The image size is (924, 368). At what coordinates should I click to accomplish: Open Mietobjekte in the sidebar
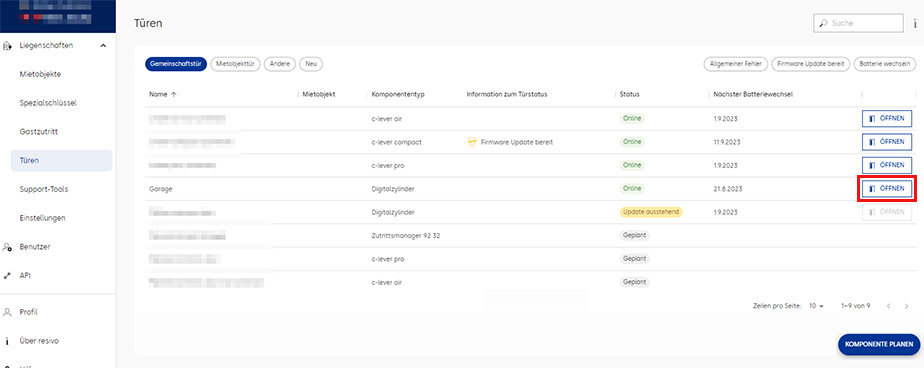40,74
